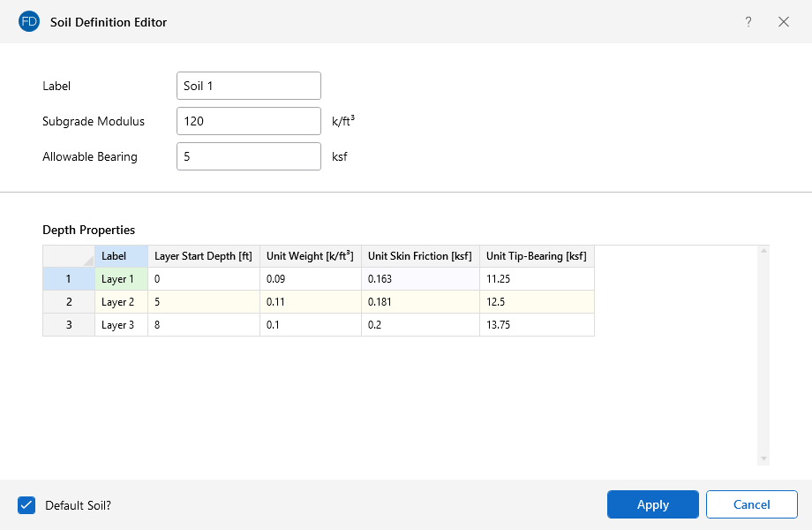Image resolution: width=812 pixels, height=530 pixels.
Task: Select the Allowable Bearing input field
Action: click(248, 156)
